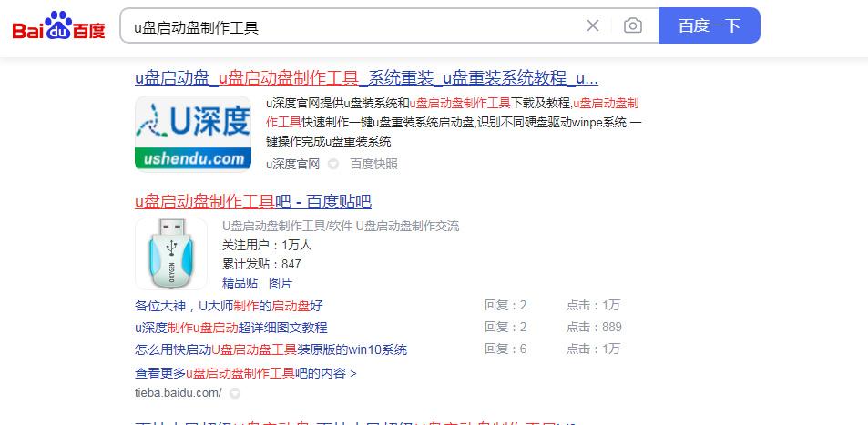This screenshot has height=425, width=868.
Task: Open the 百度快照 cached page link
Action: pyautogui.click(x=373, y=164)
